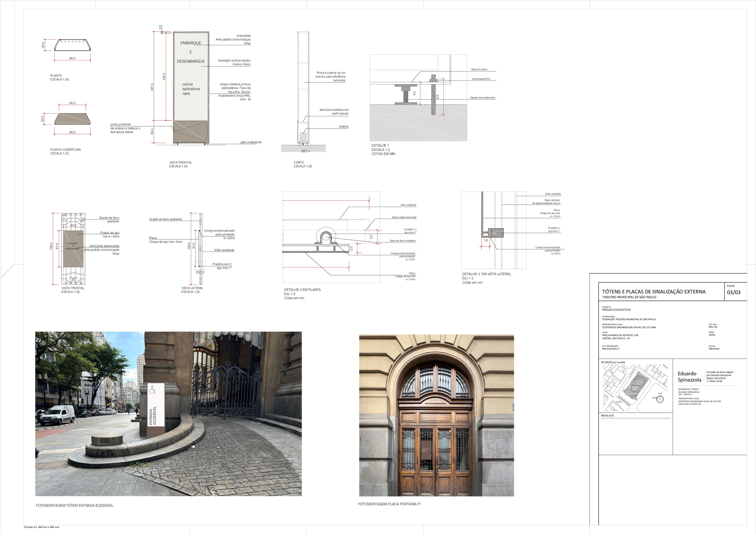756x534 pixels.
Task: Click the 'ÁREAS (m²)' heading
Action: (608, 415)
